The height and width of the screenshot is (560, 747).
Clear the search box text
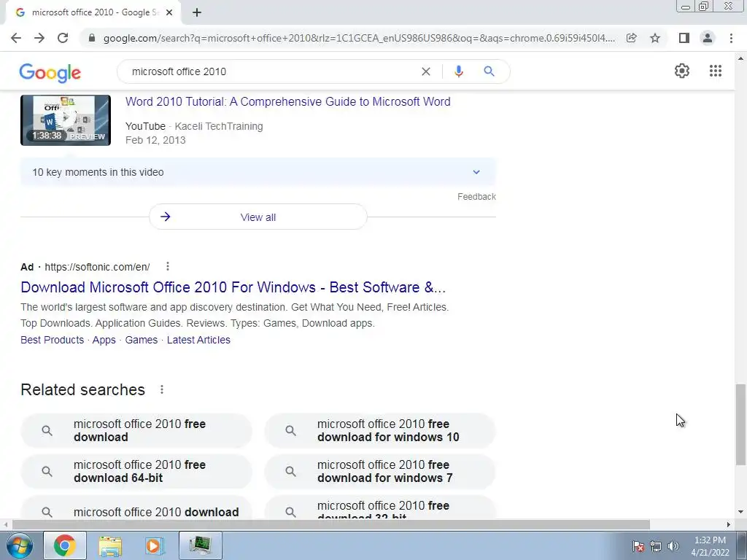tap(426, 71)
